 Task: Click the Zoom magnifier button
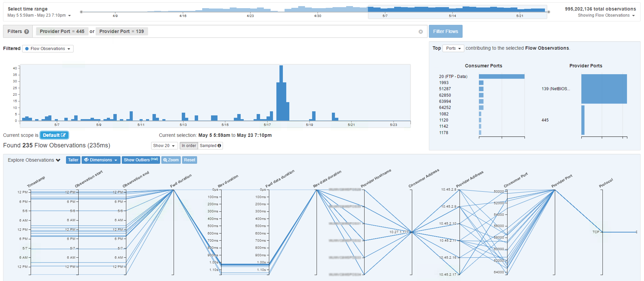(171, 160)
